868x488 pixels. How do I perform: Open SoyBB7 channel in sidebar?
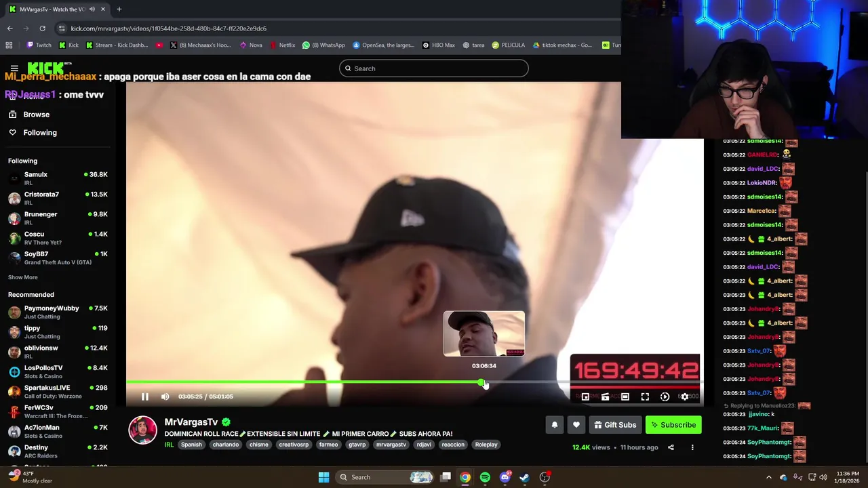click(x=58, y=258)
